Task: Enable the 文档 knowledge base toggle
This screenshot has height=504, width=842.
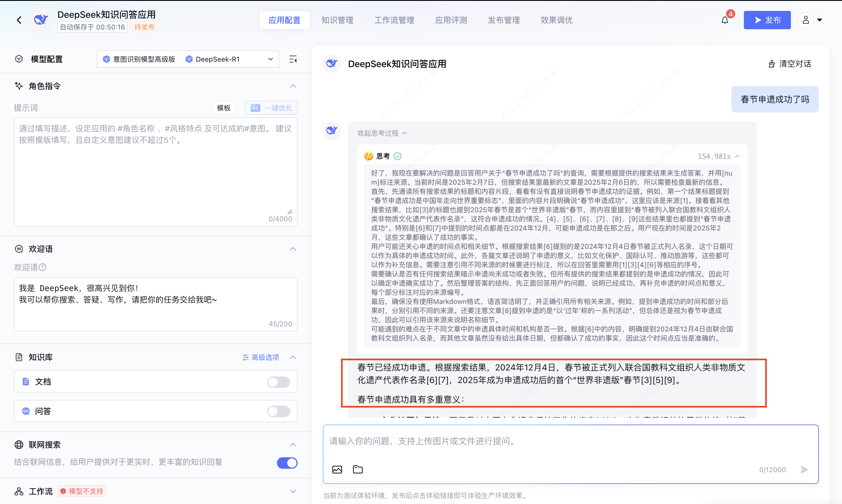Action: [x=278, y=382]
